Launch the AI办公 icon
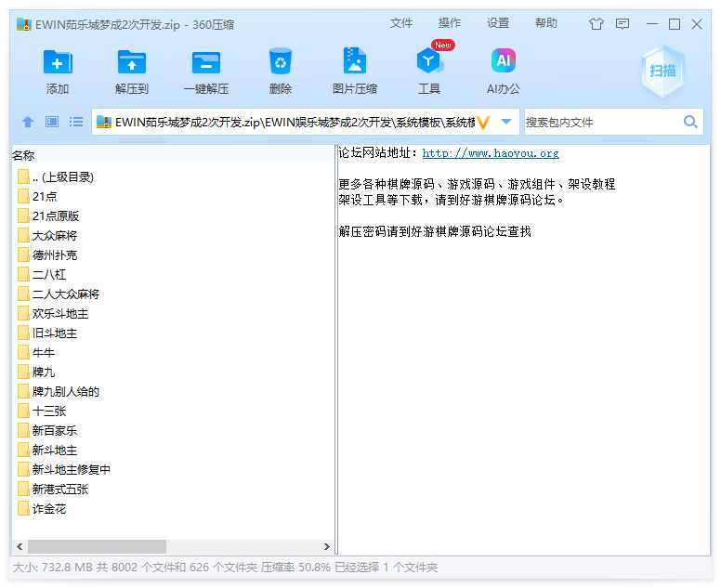The image size is (721, 588). 503,60
